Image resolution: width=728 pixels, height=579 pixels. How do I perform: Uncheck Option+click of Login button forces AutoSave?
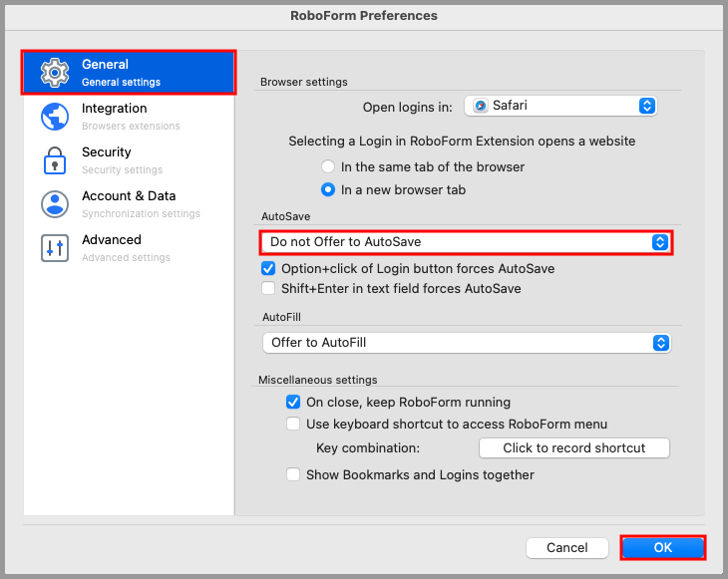click(268, 268)
